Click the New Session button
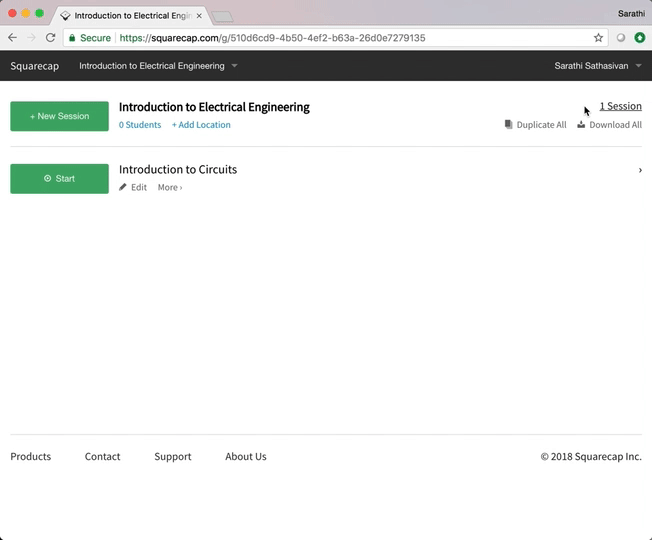Image resolution: width=652 pixels, height=540 pixels. [59, 116]
